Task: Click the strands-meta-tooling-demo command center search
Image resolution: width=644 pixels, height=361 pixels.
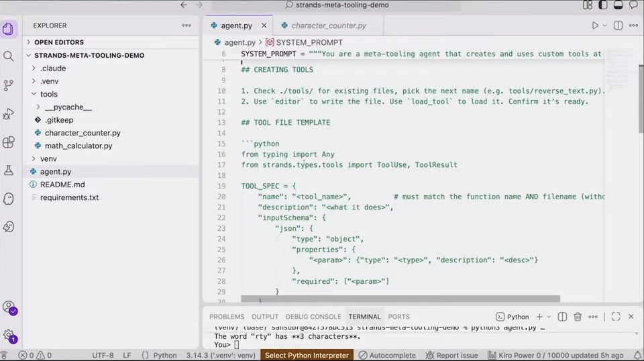Action: pyautogui.click(x=336, y=5)
